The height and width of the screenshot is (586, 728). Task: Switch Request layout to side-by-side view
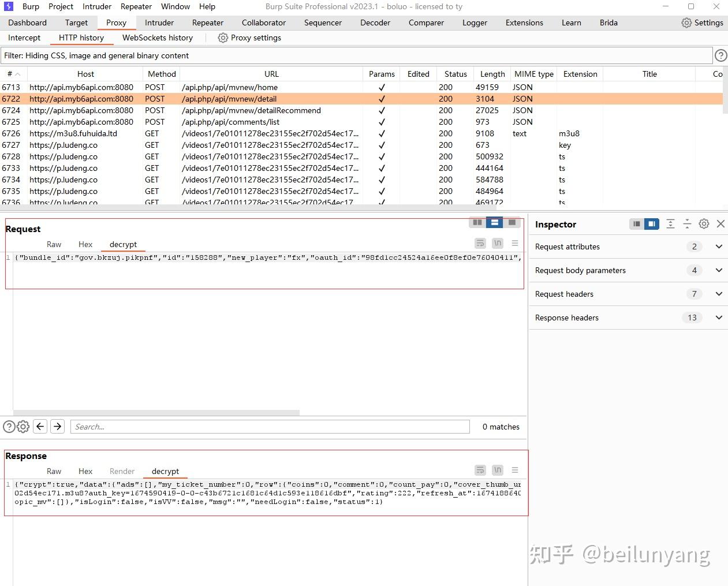pyautogui.click(x=477, y=223)
